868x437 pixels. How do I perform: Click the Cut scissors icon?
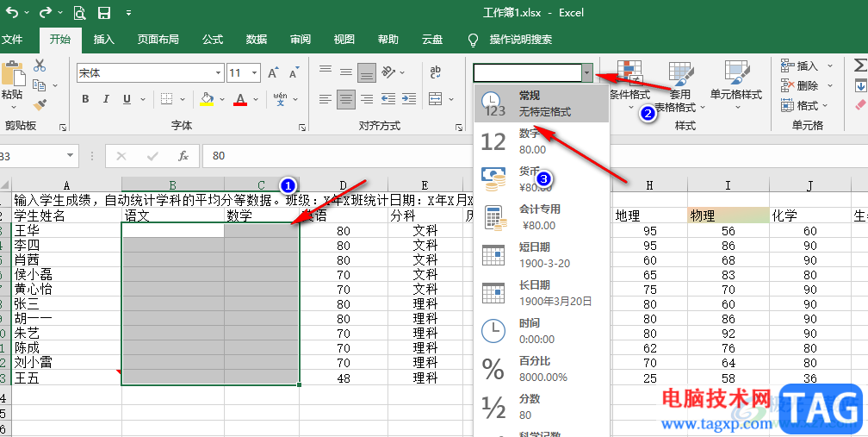tap(40, 66)
